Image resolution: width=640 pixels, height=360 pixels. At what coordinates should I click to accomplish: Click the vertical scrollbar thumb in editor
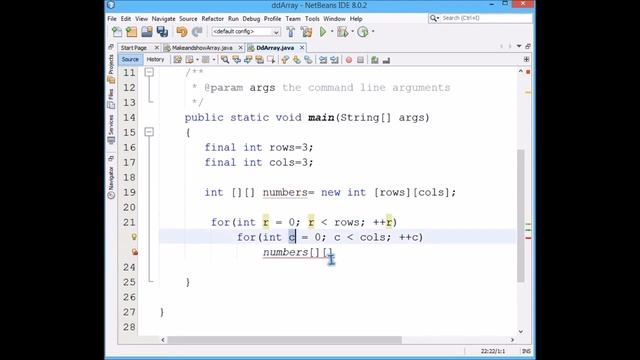point(520,216)
